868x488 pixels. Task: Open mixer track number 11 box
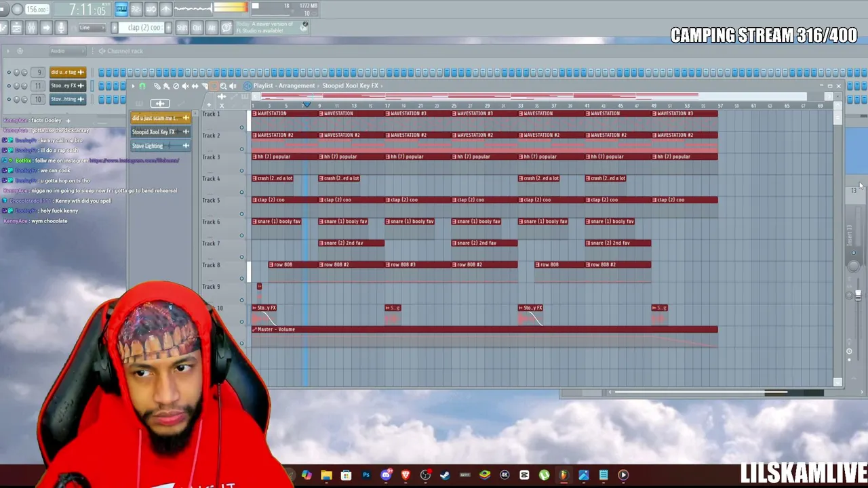coord(39,85)
